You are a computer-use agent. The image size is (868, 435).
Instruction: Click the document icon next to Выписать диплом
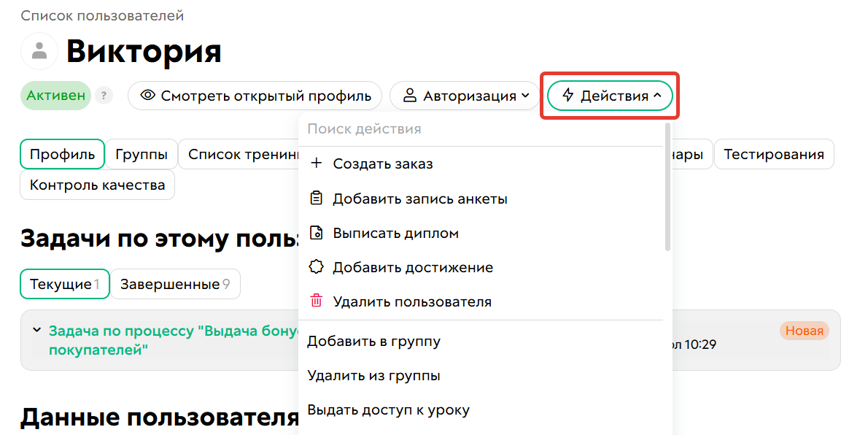click(316, 232)
